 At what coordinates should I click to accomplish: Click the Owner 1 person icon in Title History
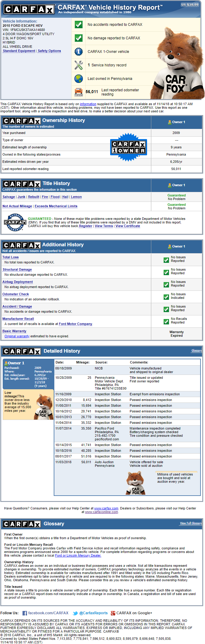[x=170, y=185]
